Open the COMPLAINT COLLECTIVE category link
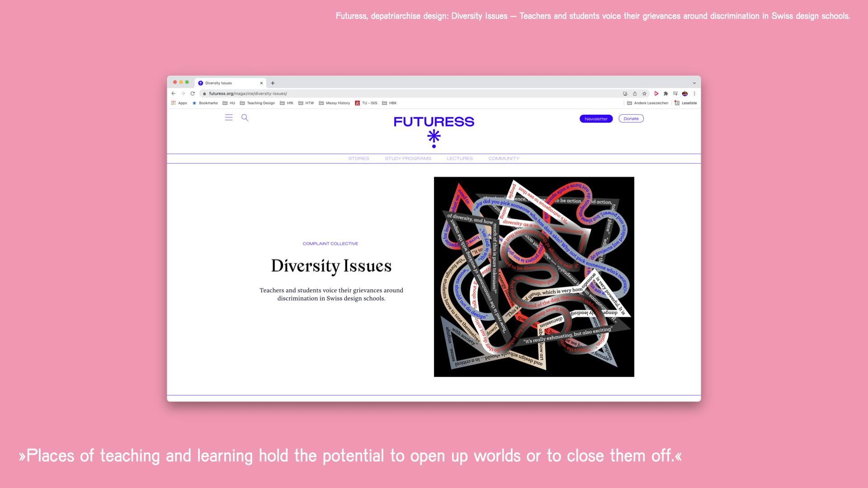 330,244
